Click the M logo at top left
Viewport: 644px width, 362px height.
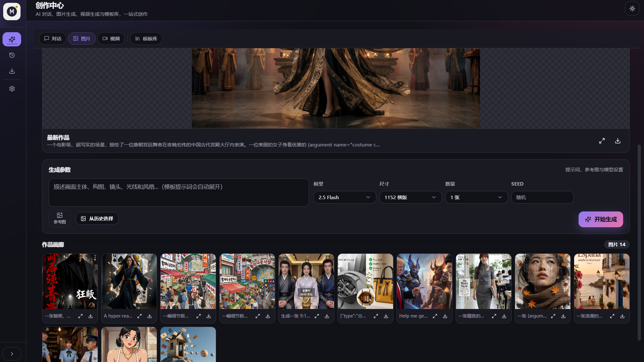click(12, 11)
